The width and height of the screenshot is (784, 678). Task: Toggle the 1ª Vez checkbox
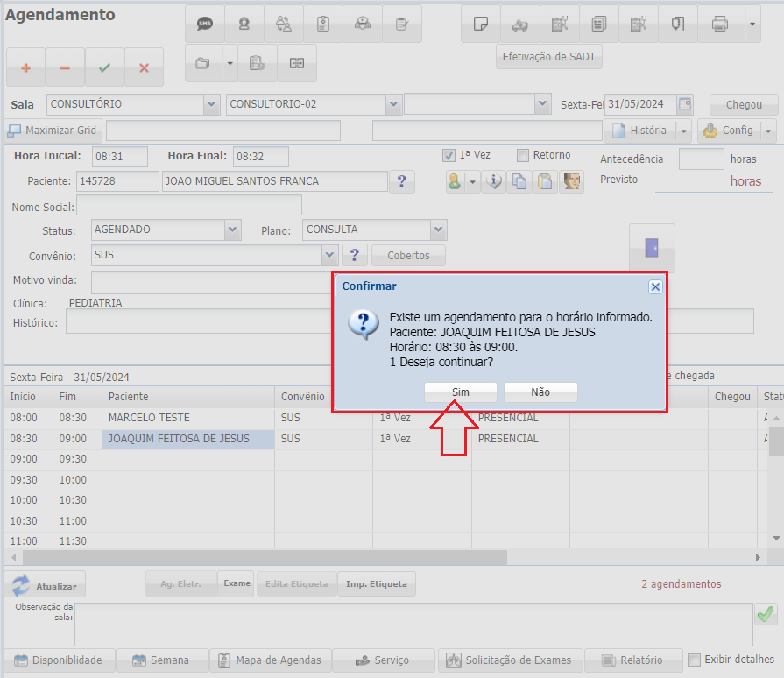click(x=449, y=156)
